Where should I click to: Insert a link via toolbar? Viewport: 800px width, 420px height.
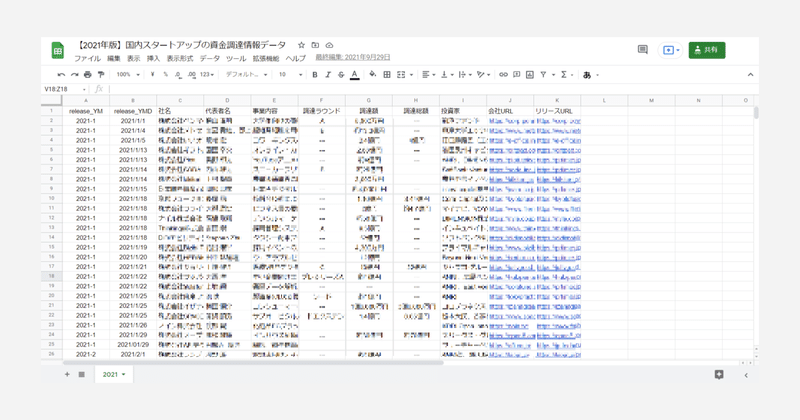pos(504,75)
